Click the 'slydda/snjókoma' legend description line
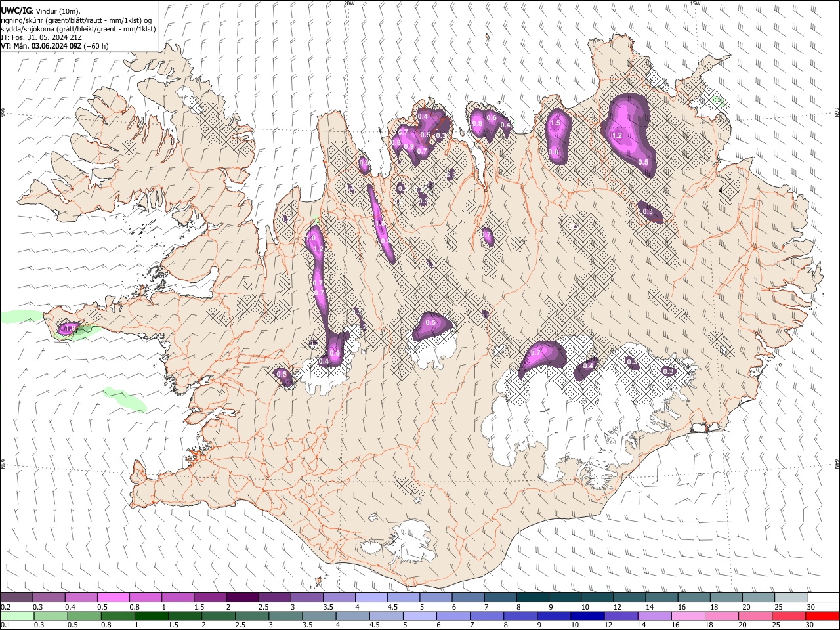 point(78,29)
